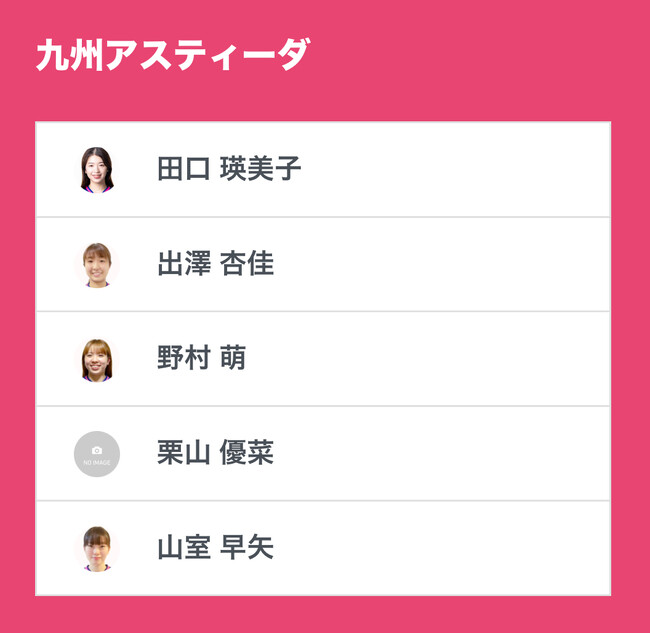This screenshot has width=650, height=633.
Task: Select the player name 出澤 杏佳
Action: [x=215, y=264]
